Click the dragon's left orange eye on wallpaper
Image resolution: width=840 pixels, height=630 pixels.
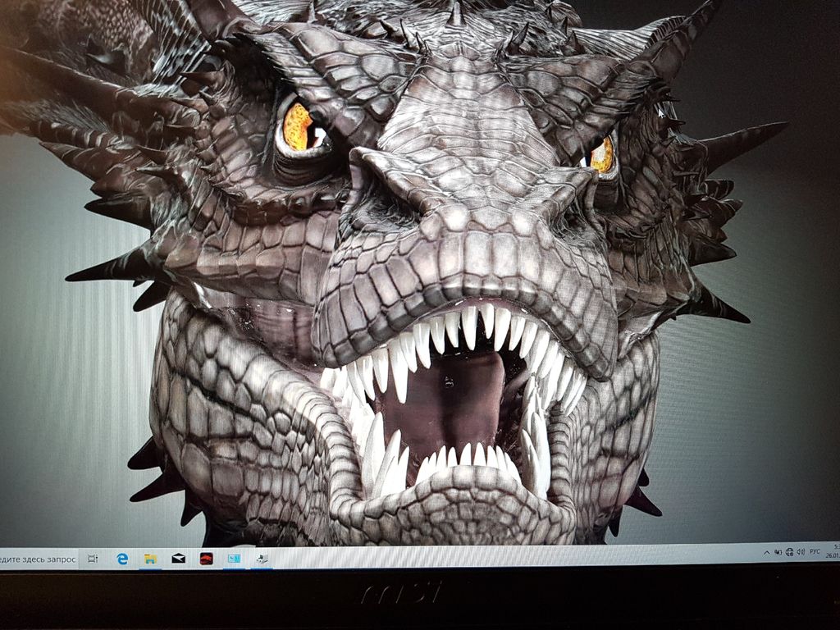299,128
